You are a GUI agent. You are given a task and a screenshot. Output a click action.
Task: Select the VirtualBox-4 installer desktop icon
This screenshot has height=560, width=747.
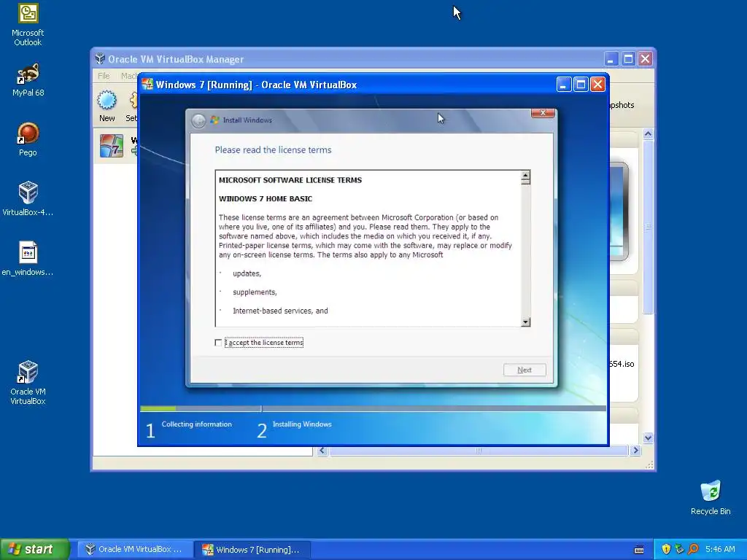(28, 199)
